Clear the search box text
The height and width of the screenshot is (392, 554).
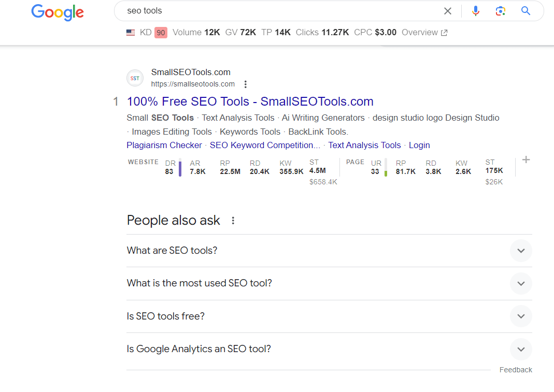pos(448,11)
